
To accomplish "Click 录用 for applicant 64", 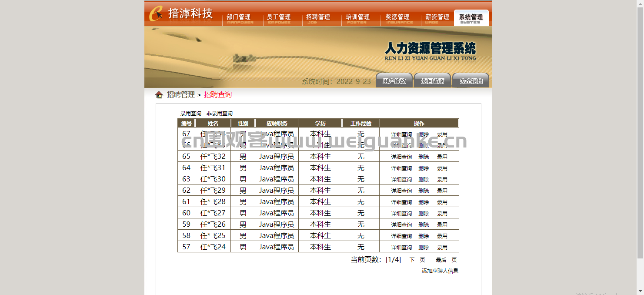I will tap(442, 168).
